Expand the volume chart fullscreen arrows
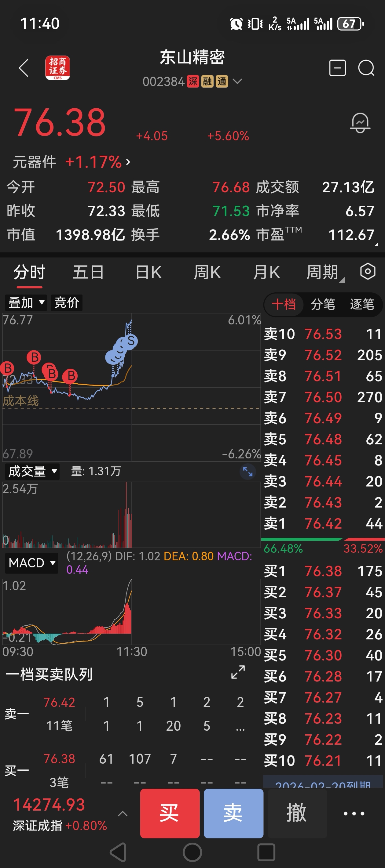385x868 pixels. click(x=248, y=472)
